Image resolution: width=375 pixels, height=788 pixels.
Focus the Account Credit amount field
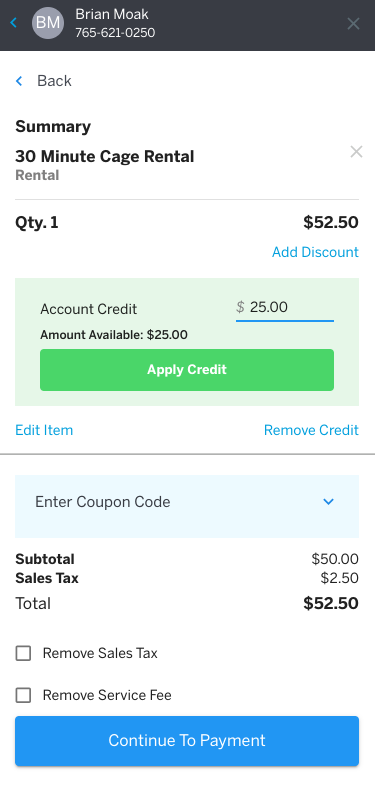tap(285, 307)
